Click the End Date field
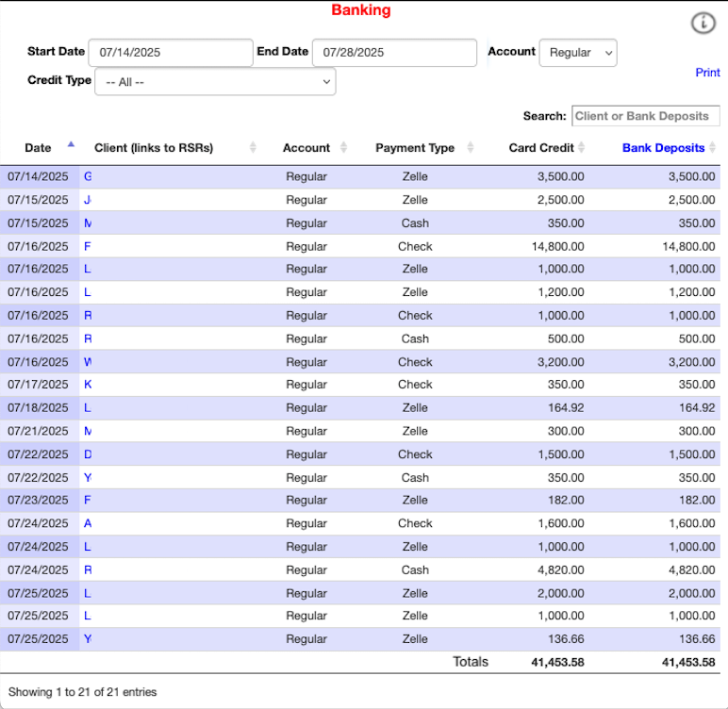Viewport: 728px width, 709px height. pos(393,53)
